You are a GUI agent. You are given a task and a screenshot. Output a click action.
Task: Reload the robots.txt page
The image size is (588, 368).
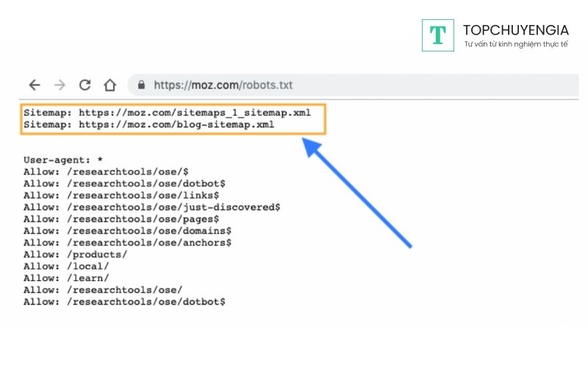click(85, 85)
